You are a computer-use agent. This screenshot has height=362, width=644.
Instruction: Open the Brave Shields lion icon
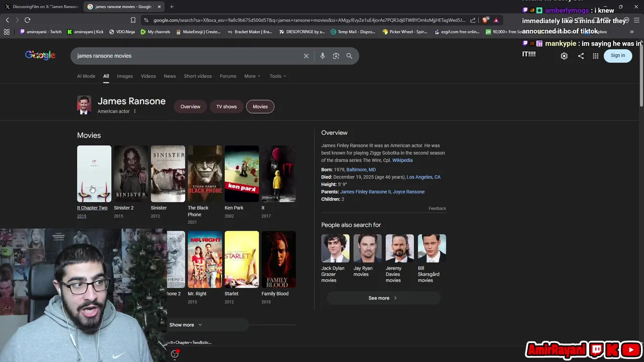click(x=485, y=20)
